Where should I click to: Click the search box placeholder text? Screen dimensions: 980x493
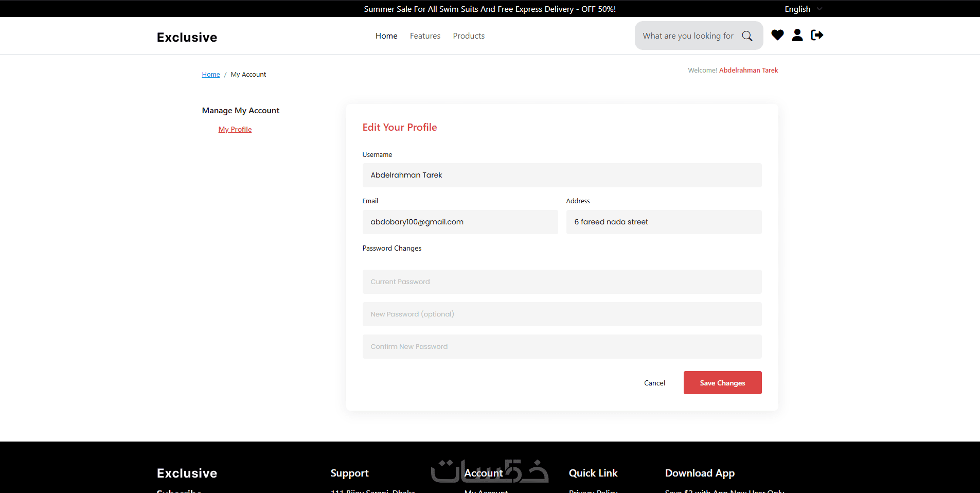coord(688,36)
